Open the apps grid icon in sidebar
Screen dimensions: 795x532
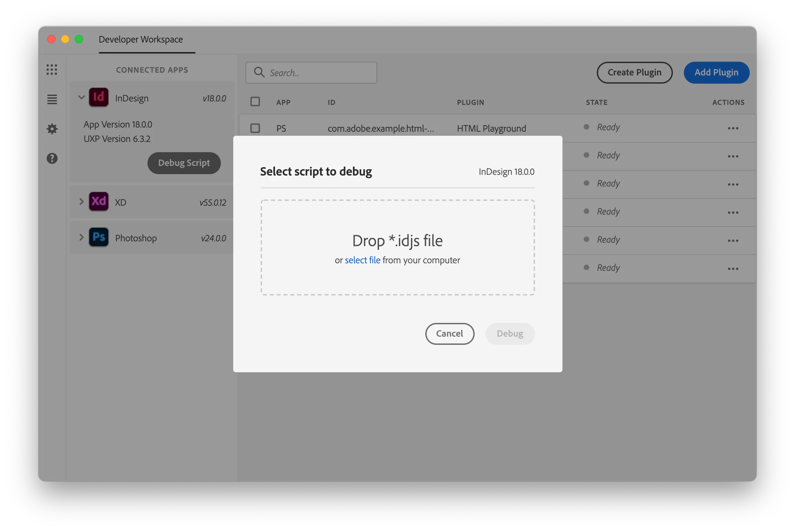[52, 70]
